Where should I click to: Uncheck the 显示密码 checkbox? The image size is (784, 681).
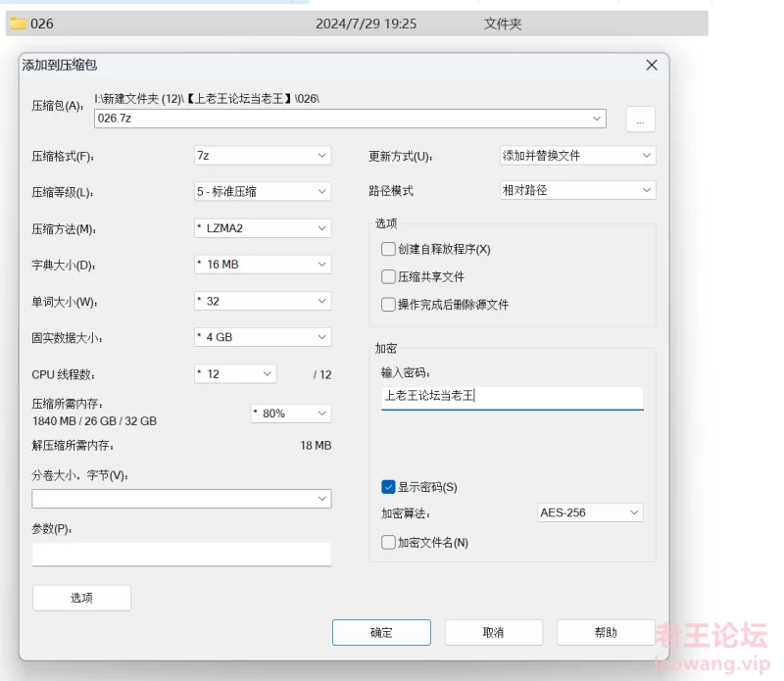(388, 487)
